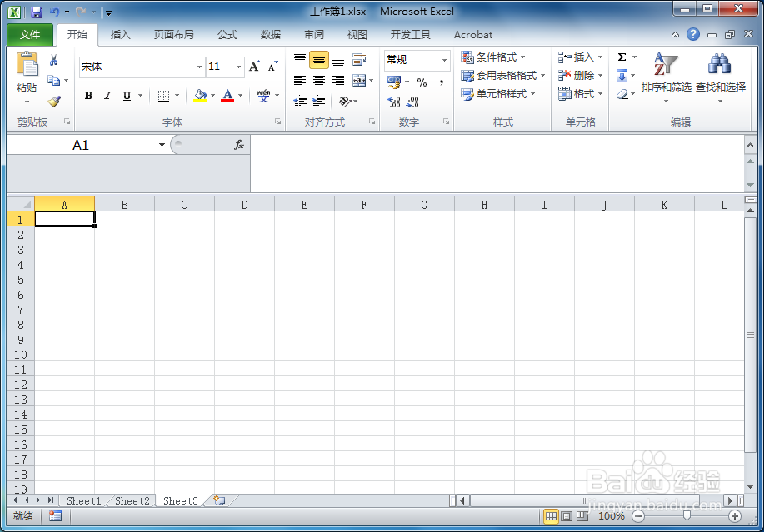Increase decimal places

394,102
